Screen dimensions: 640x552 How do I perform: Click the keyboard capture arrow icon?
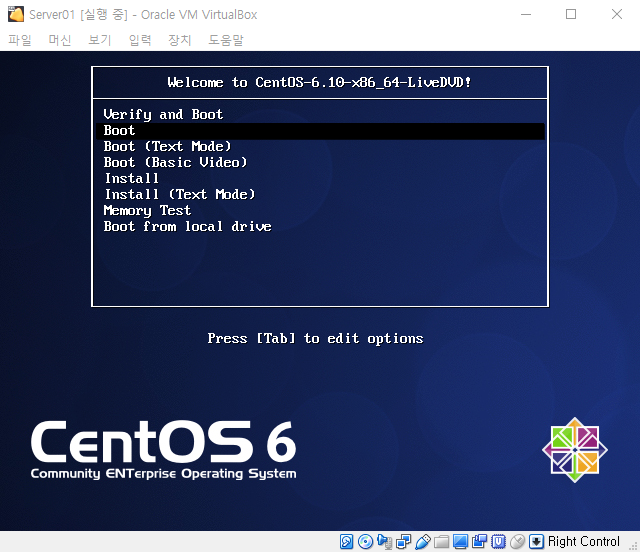536,541
